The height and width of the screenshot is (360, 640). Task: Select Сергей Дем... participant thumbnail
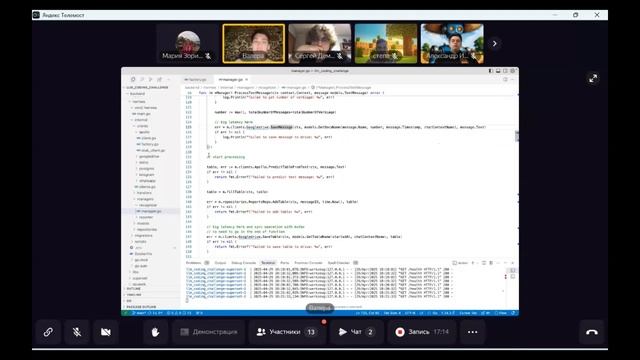click(x=320, y=44)
